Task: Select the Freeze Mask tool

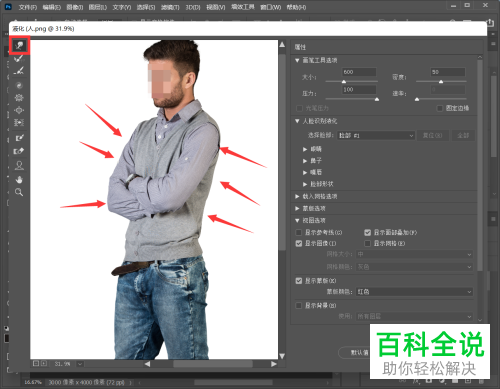Action: [19, 138]
